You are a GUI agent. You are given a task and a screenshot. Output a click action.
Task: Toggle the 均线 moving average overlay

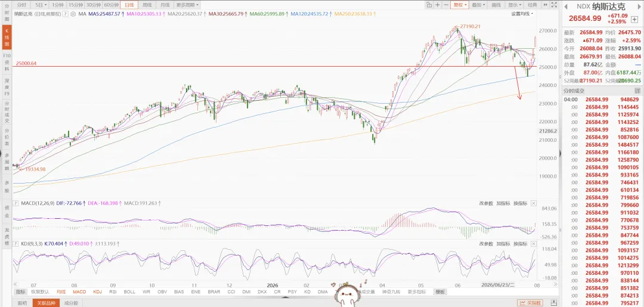pyautogui.click(x=61, y=292)
